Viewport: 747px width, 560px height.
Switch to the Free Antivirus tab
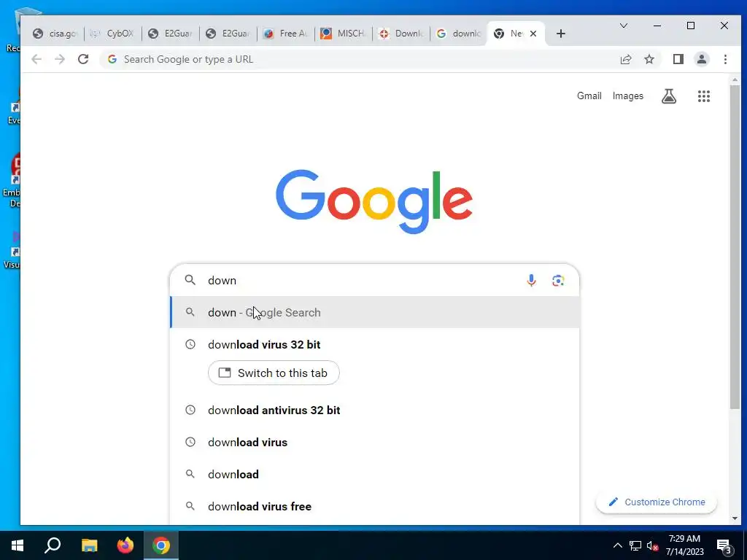pyautogui.click(x=286, y=34)
